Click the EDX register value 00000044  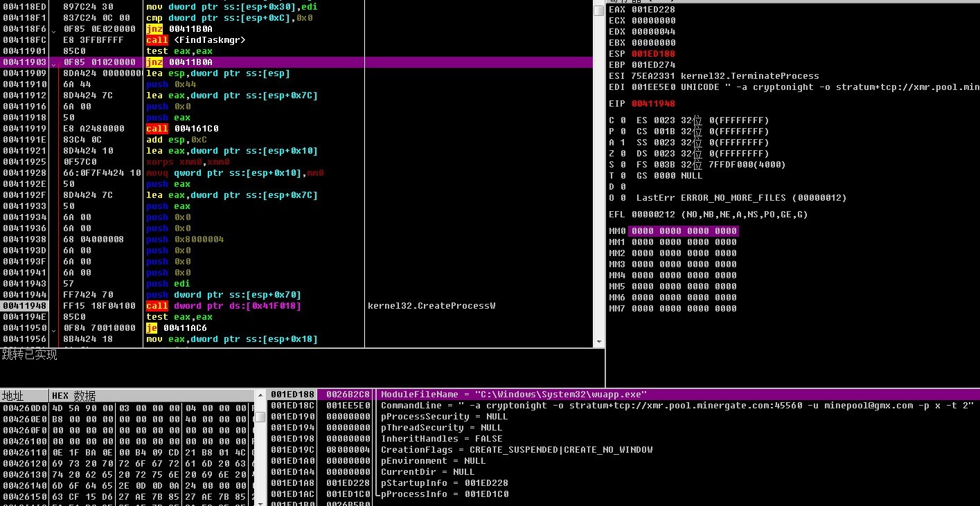(x=653, y=32)
